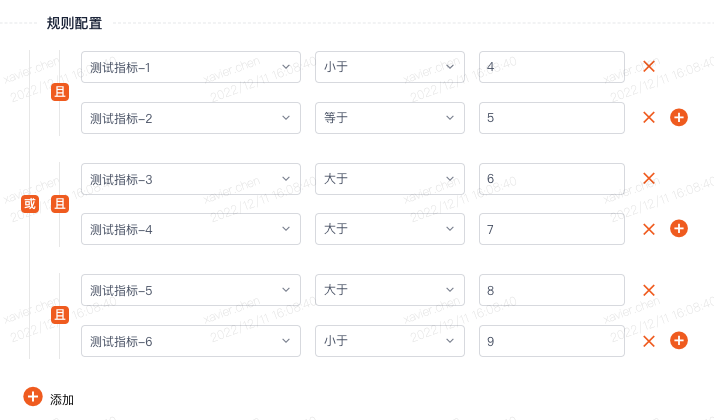
Task: Delete the 测试指标-1 rule row
Action: (649, 67)
